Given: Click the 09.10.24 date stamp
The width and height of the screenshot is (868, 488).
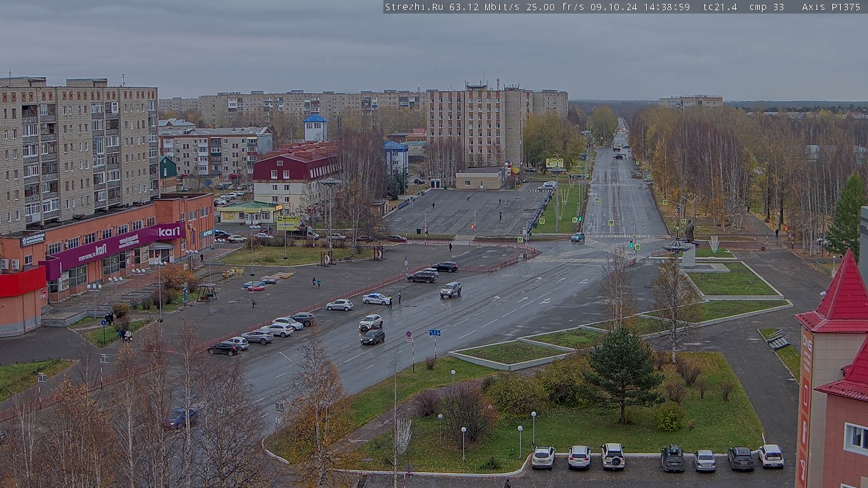Looking at the screenshot, I should pyautogui.click(x=614, y=7).
